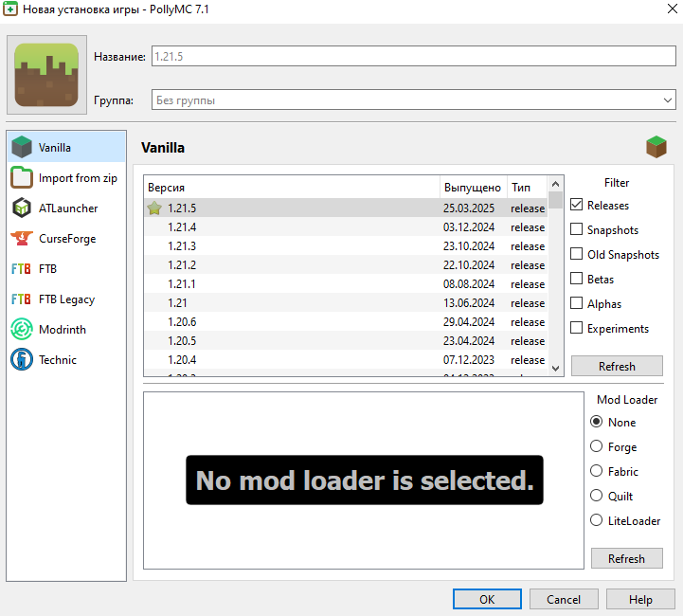
Task: Click the Refresh button under Filter
Action: [617, 366]
